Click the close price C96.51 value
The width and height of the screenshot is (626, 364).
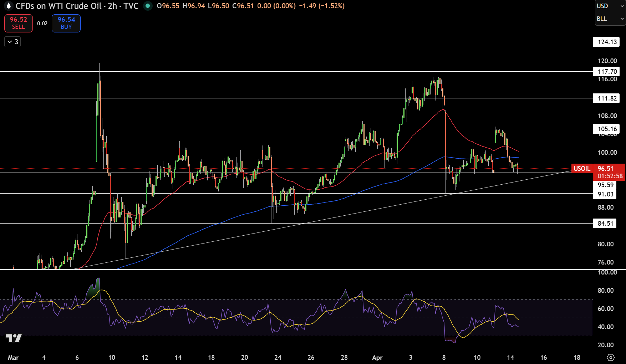(x=243, y=6)
